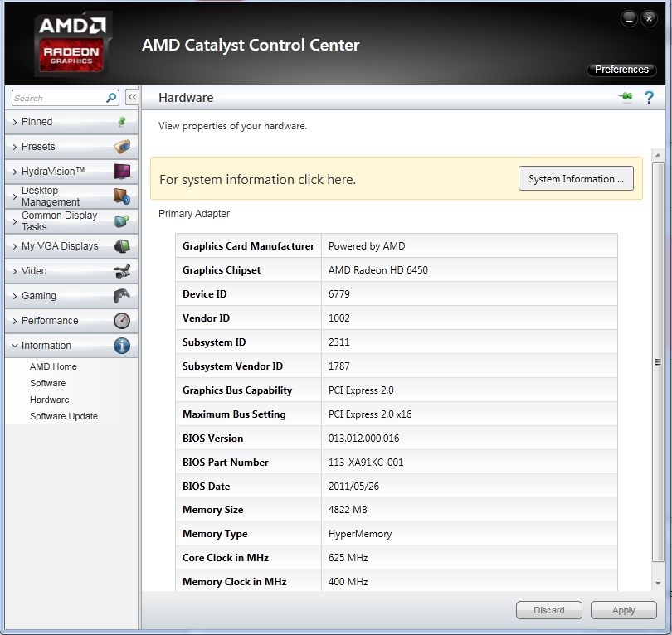This screenshot has height=635, width=672.
Task: Click the 'Primary Adapter' heading
Action: pos(193,213)
